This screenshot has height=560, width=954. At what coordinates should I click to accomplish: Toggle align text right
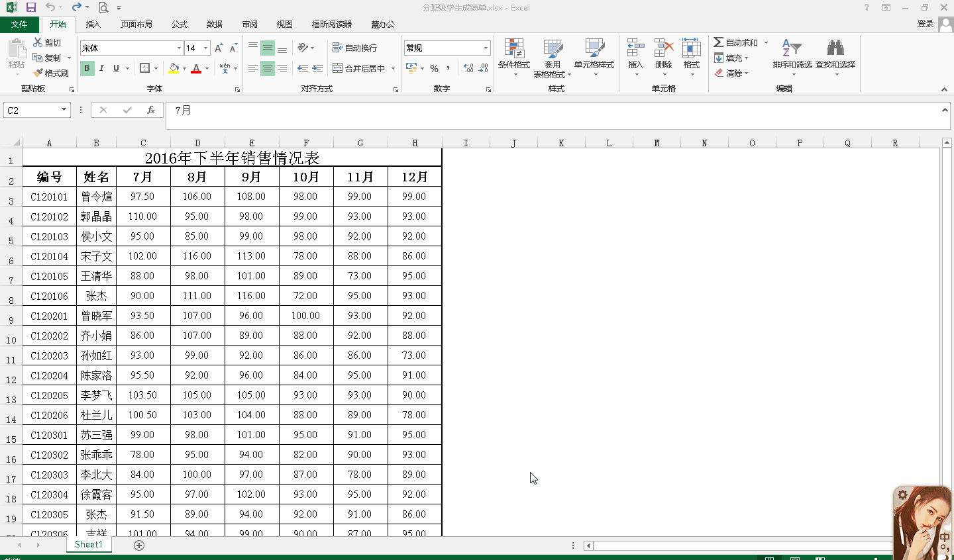[282, 68]
